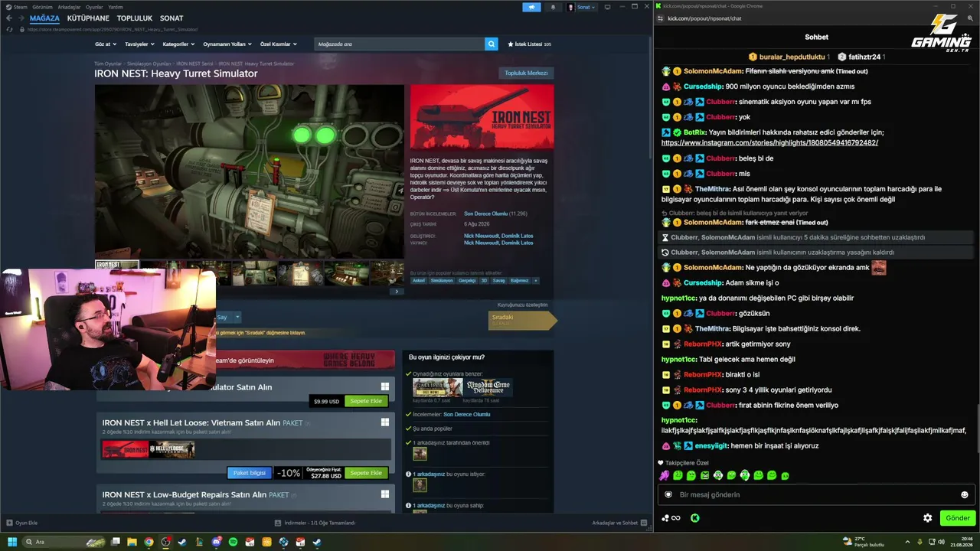Advance the screenshot strip with the right arrow
The image size is (980, 551).
(396, 292)
